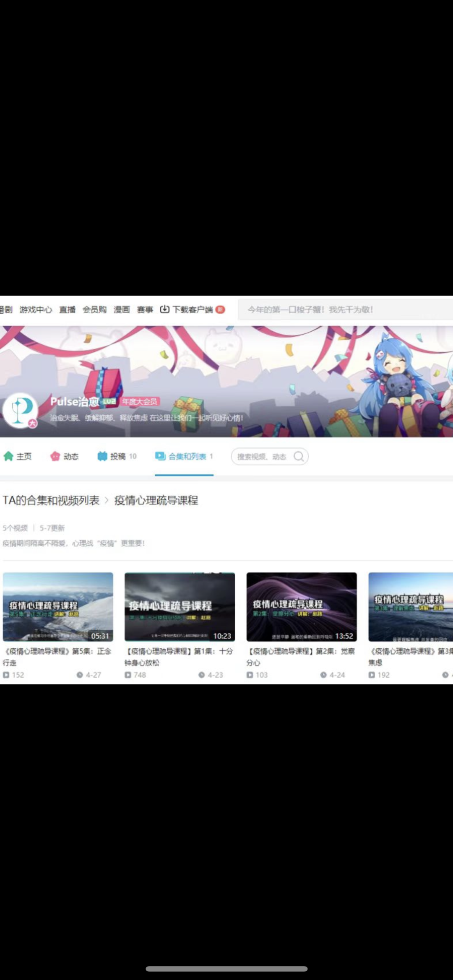Click the magnifier icon in channel search
Viewport: 453px width, 980px height.
pos(299,456)
